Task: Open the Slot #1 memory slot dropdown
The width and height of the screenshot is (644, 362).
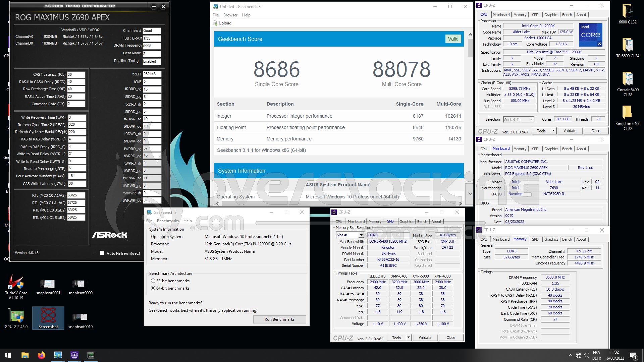Action: point(350,235)
